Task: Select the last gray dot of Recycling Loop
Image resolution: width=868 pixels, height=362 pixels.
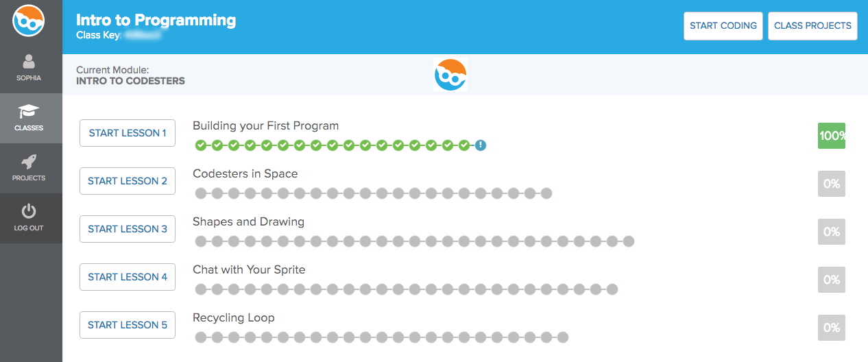Action: point(563,337)
